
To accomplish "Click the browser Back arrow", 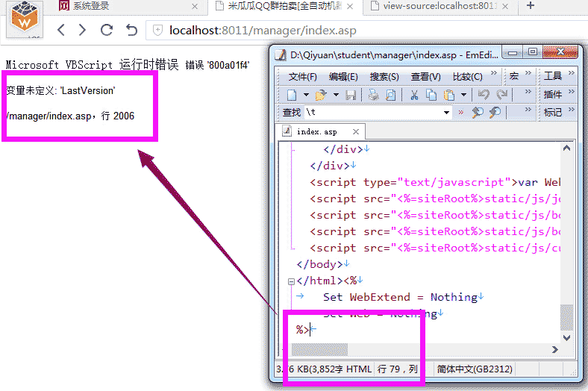I will 61,30.
